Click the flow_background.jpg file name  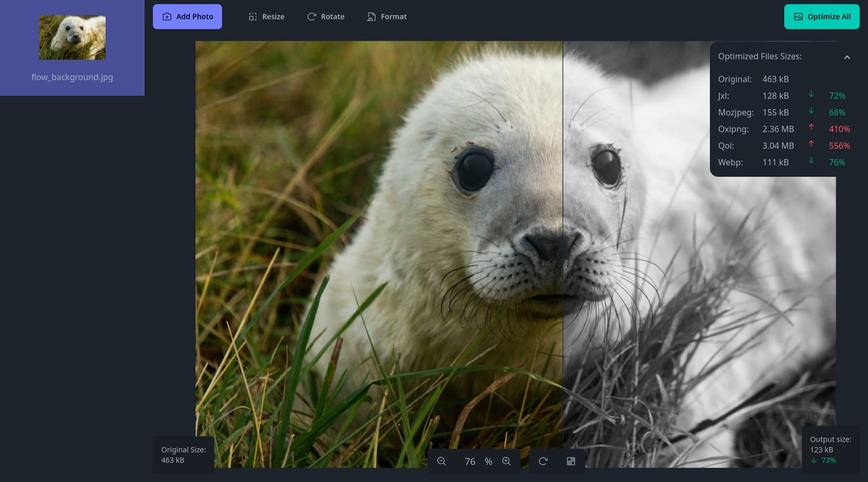pyautogui.click(x=72, y=77)
